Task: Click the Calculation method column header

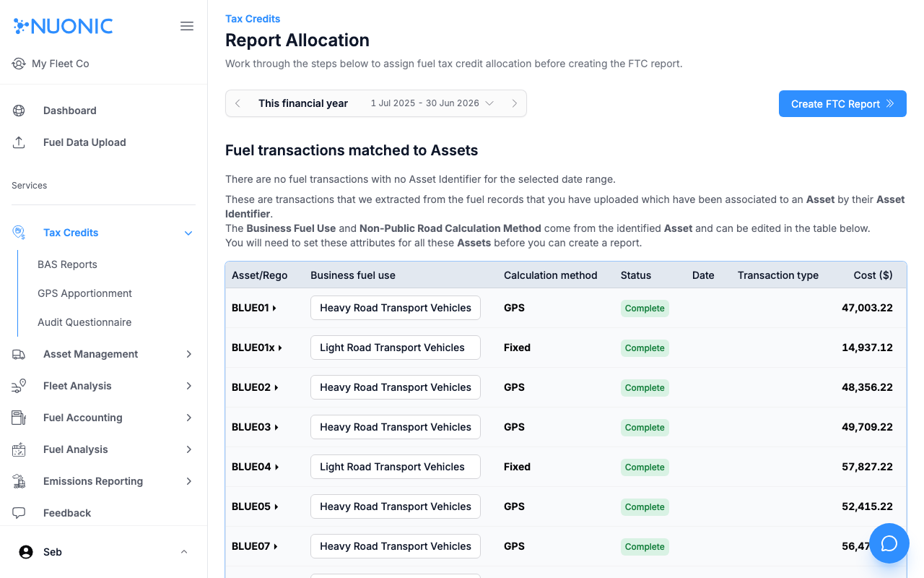Action: [x=551, y=275]
